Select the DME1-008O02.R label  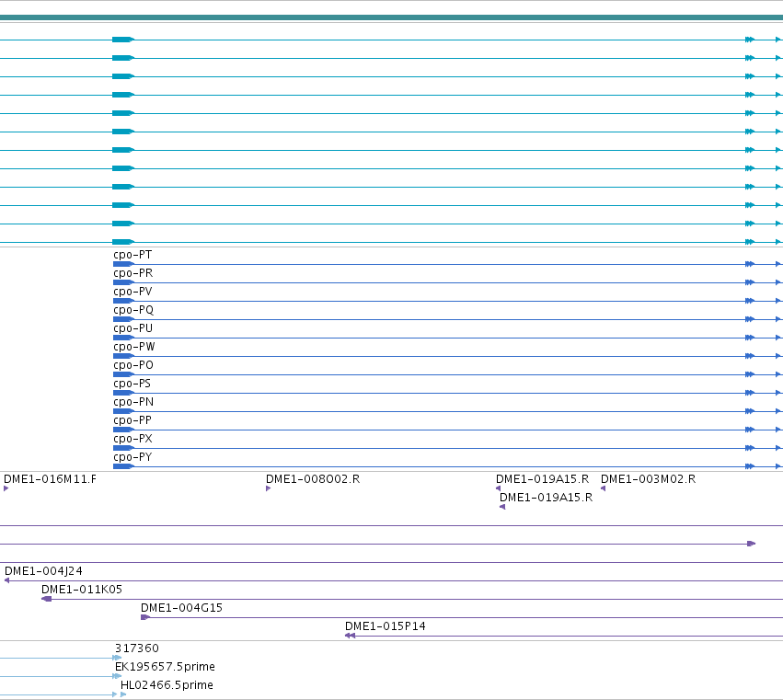tap(313, 479)
